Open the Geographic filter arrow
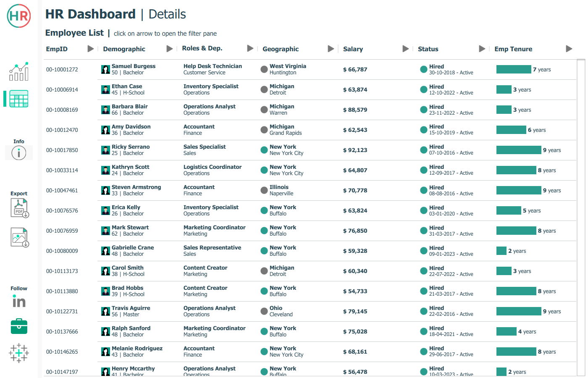 (x=331, y=49)
